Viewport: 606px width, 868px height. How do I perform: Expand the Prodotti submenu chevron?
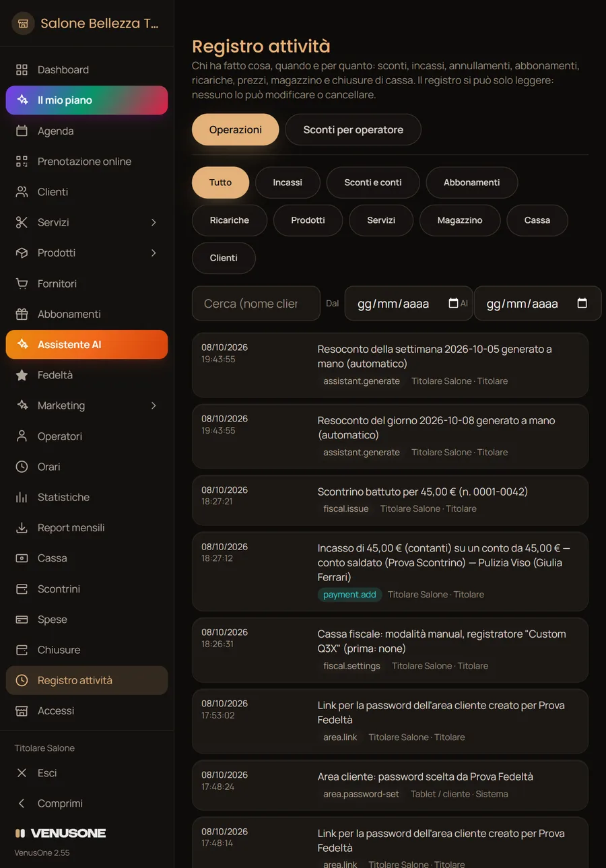pos(154,253)
